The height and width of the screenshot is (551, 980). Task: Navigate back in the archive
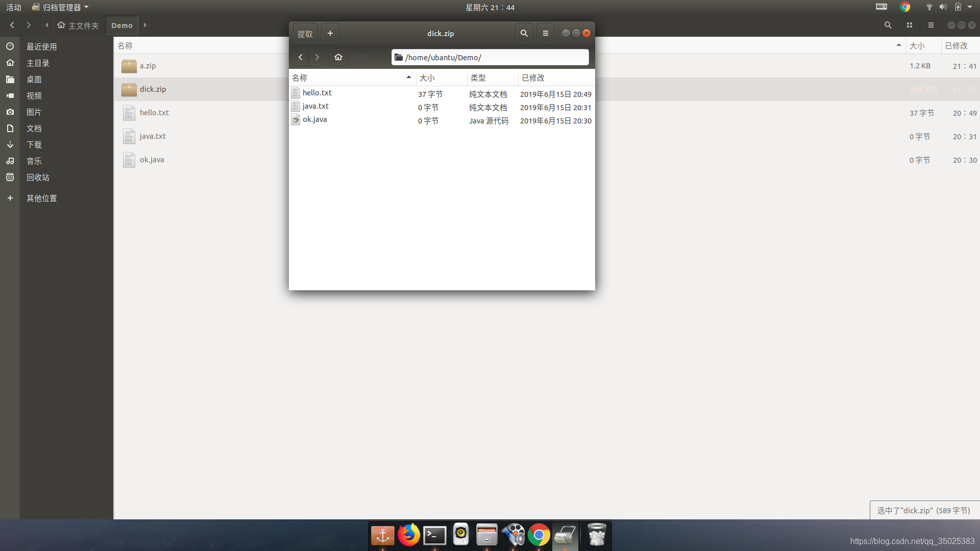click(301, 57)
